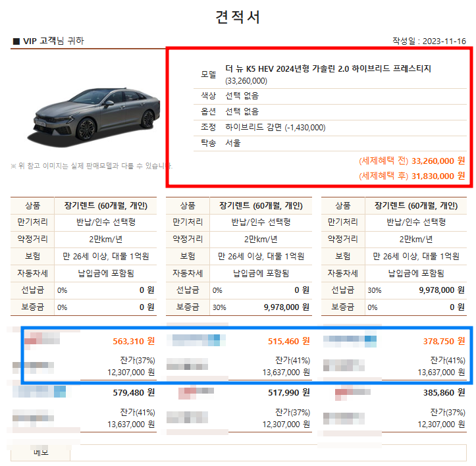Click the 탁송 row label

coord(208,143)
